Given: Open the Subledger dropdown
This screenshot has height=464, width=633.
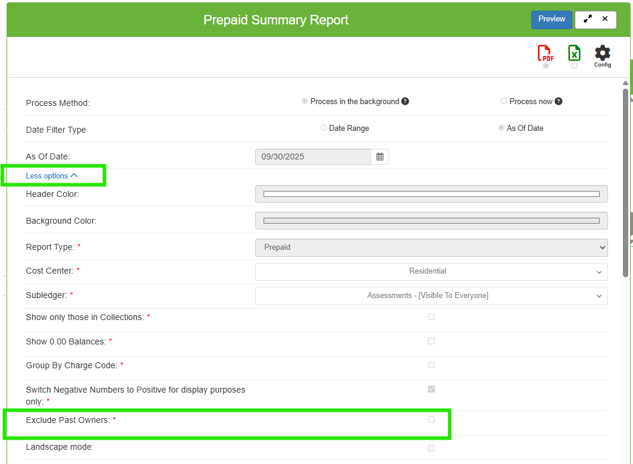Looking at the screenshot, I should (431, 295).
